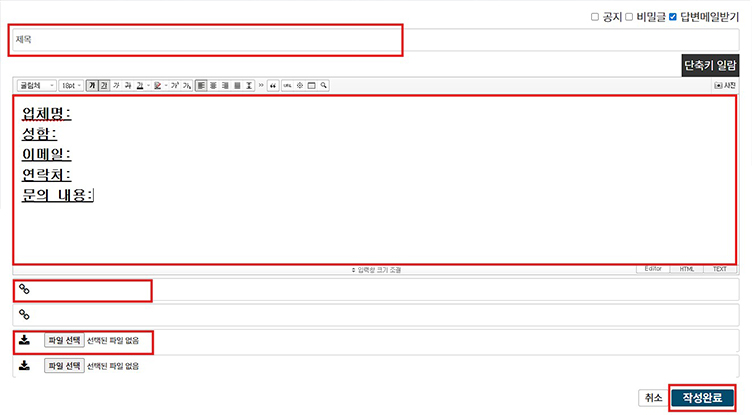This screenshot has height=415, width=752.
Task: Align text to the left
Action: click(x=201, y=86)
